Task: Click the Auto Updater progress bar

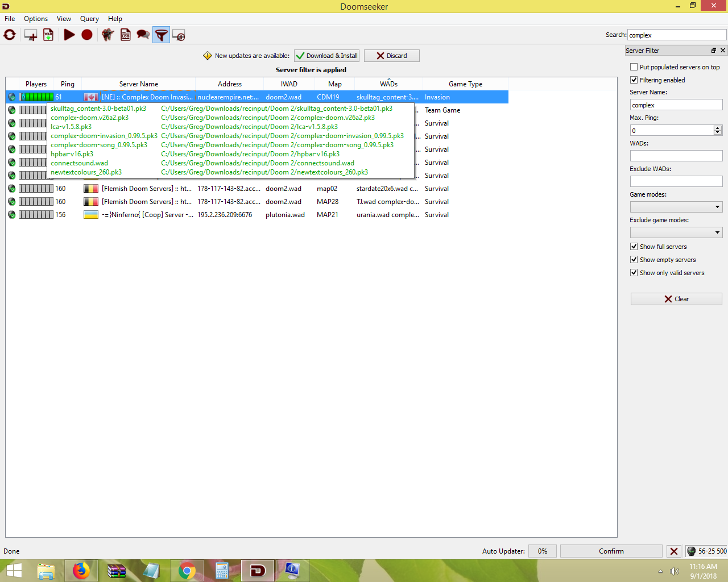Action: 543,551
